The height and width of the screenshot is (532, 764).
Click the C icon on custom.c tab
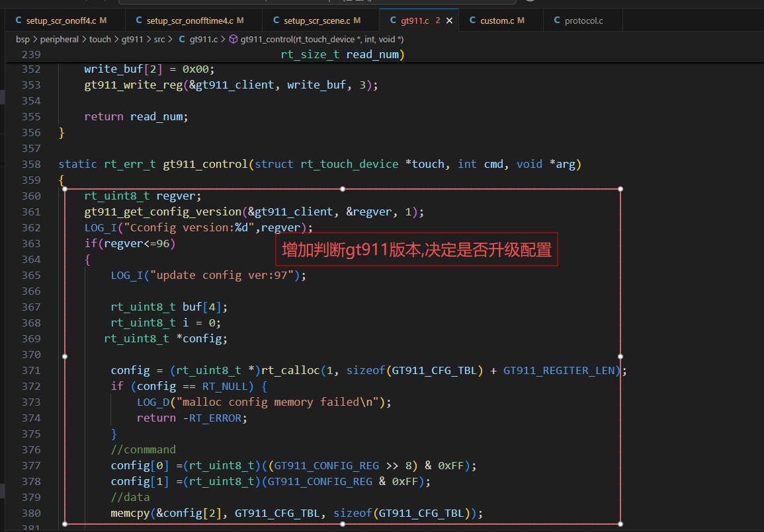point(472,20)
